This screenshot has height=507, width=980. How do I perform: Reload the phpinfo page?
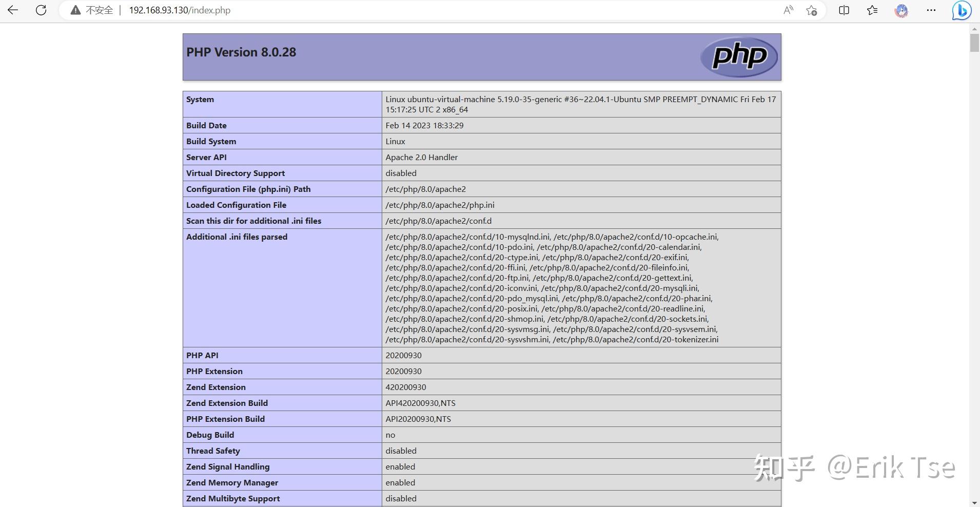point(41,10)
